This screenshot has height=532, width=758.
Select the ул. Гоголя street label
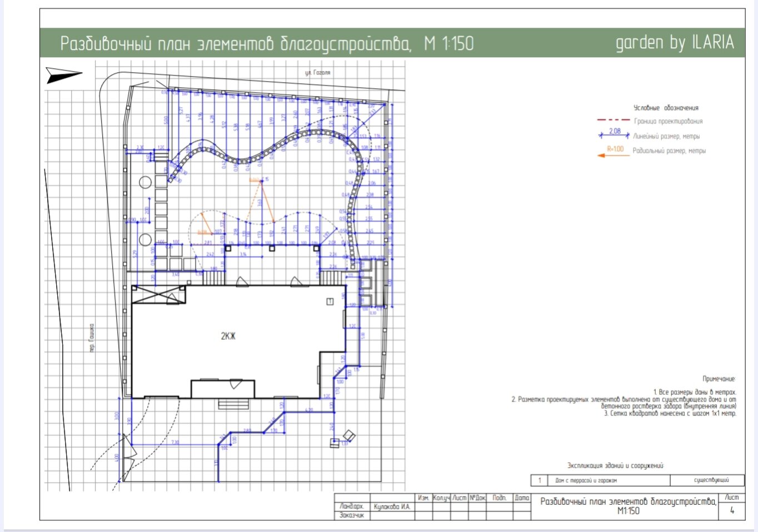pyautogui.click(x=318, y=73)
